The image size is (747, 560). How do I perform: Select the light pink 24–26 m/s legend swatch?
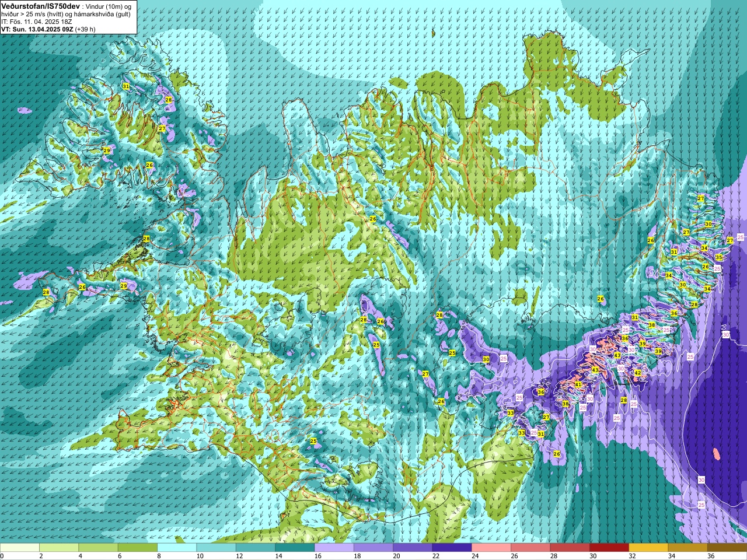[x=491, y=548]
